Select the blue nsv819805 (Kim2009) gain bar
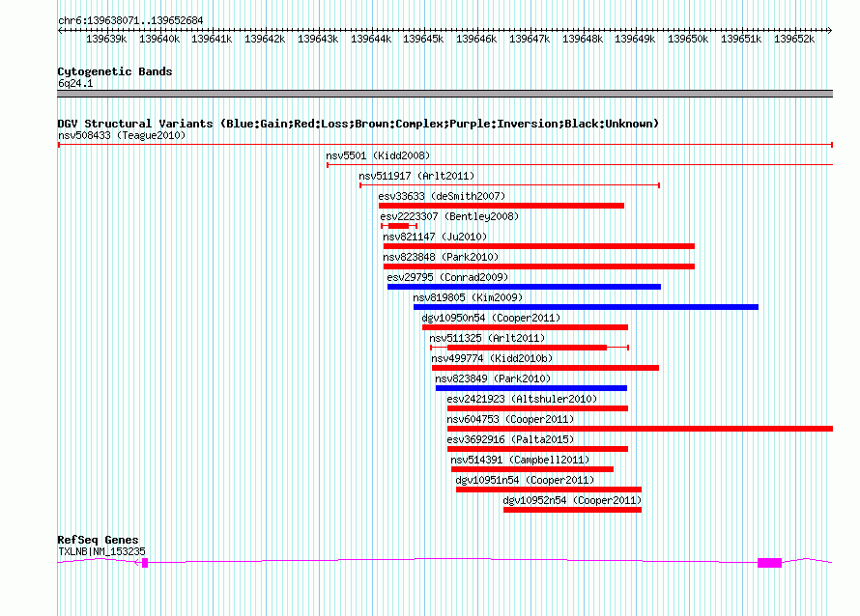 586,307
